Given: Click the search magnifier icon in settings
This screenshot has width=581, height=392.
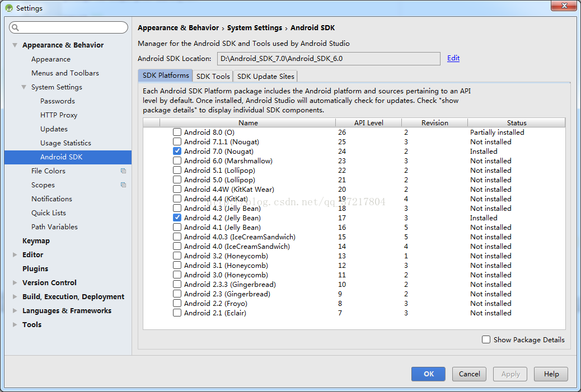Looking at the screenshot, I should tap(15, 27).
